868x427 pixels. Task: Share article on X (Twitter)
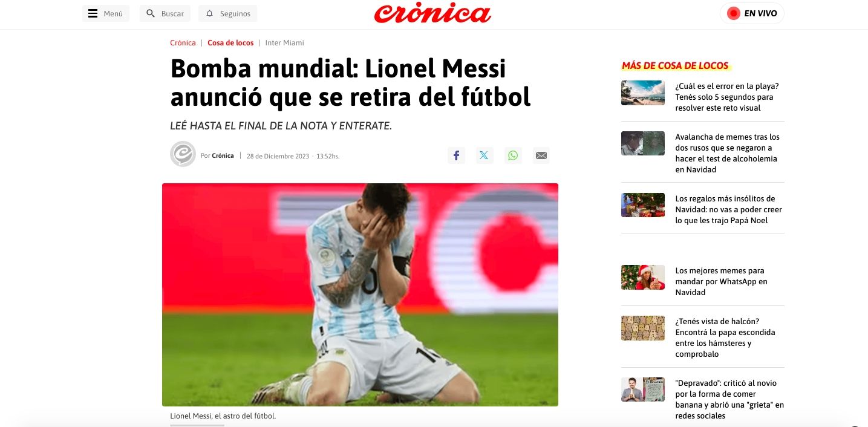click(x=484, y=155)
